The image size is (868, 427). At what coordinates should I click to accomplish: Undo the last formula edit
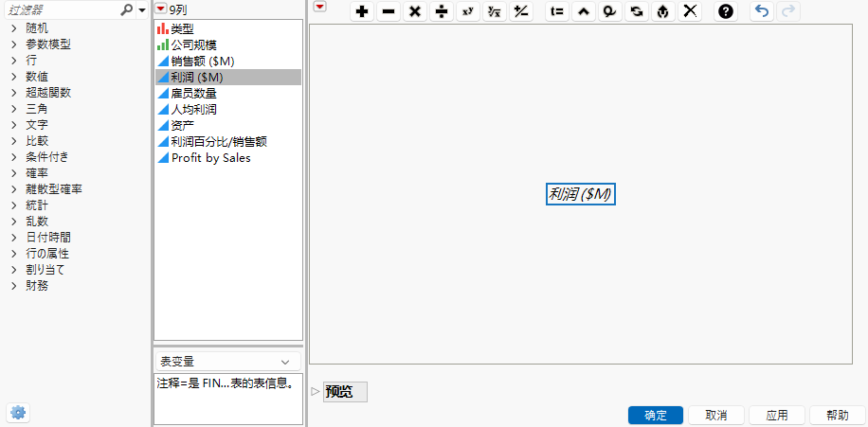click(x=762, y=11)
